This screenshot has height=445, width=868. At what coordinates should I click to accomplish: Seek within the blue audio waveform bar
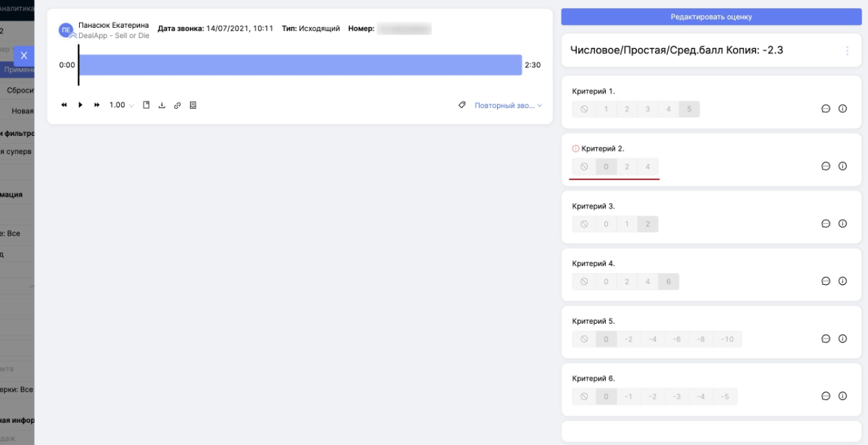point(300,65)
